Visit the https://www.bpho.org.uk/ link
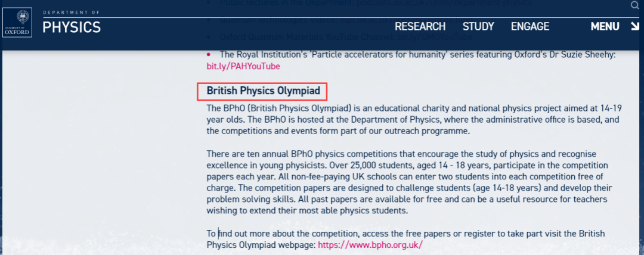The image size is (644, 255). 370,245
